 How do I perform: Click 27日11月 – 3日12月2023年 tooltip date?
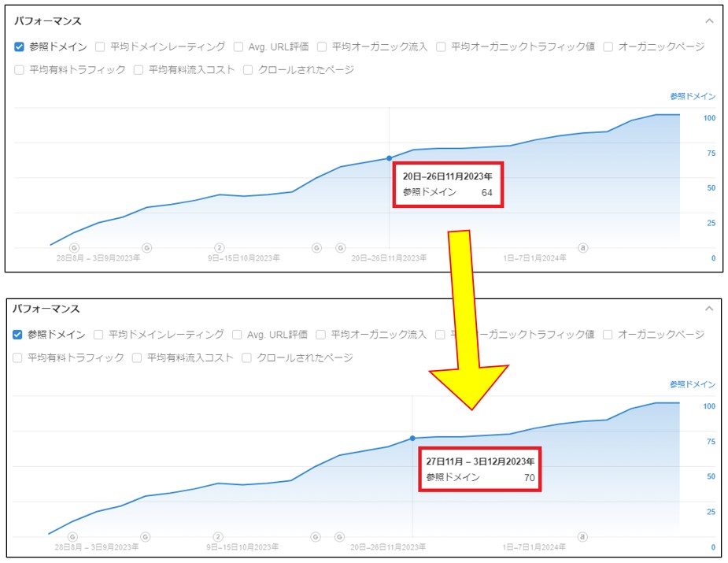click(480, 461)
